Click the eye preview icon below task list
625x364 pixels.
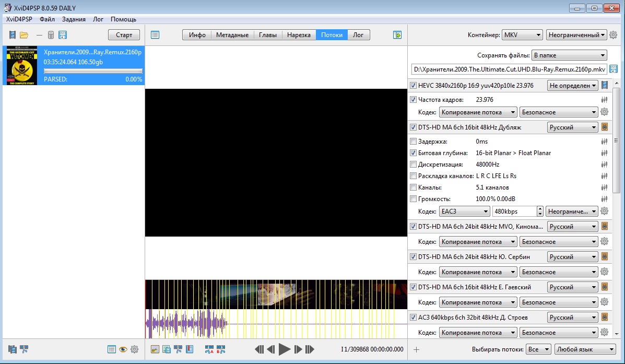pyautogui.click(x=123, y=349)
